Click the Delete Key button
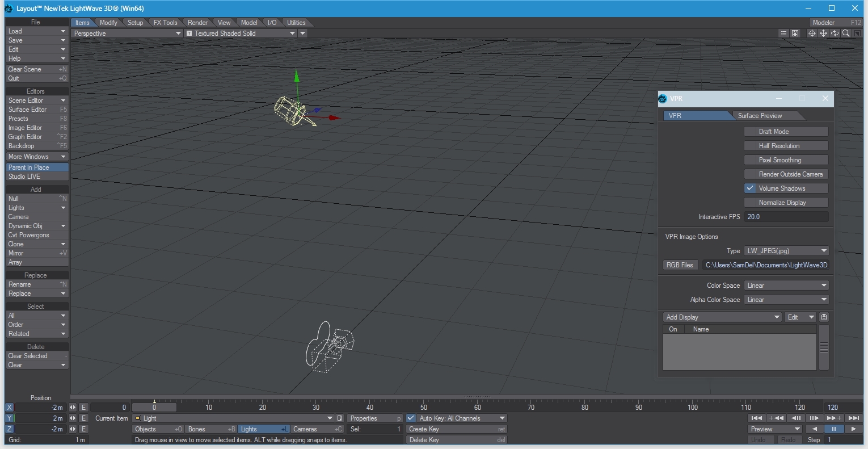The width and height of the screenshot is (868, 449). [x=456, y=440]
